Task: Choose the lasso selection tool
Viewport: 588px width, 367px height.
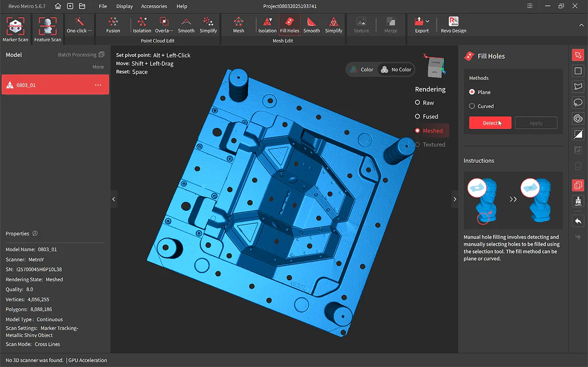Action: pos(578,102)
